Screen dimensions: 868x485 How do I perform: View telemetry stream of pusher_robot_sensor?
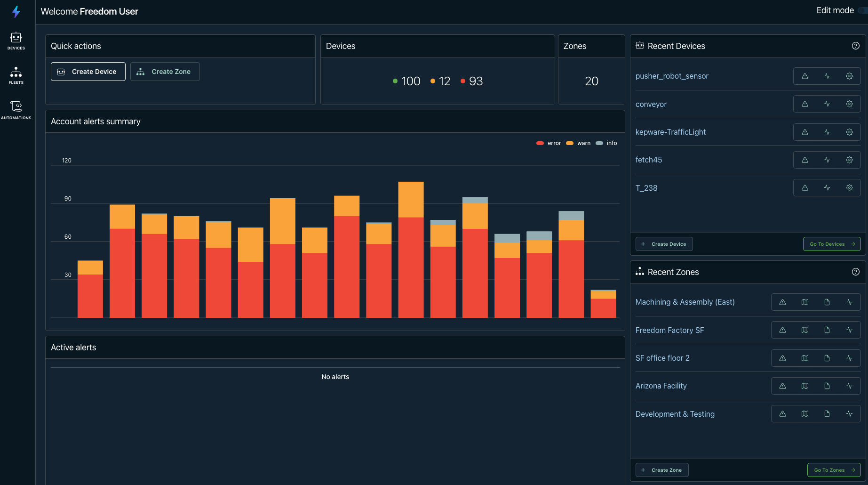pyautogui.click(x=827, y=76)
